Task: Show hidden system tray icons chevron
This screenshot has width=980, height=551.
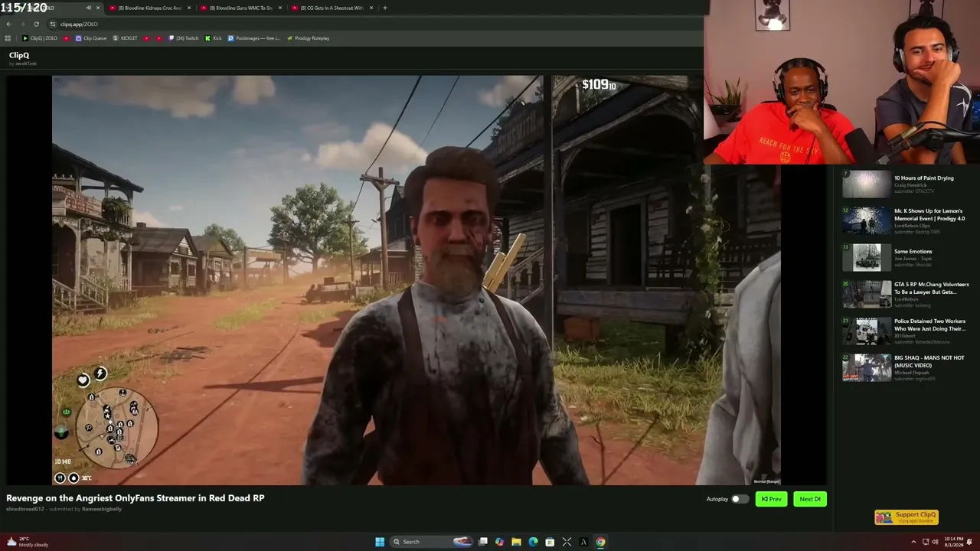Action: pyautogui.click(x=915, y=542)
